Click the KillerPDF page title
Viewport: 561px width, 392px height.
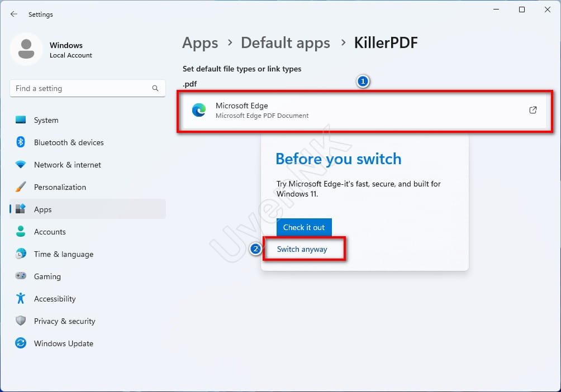pos(386,43)
